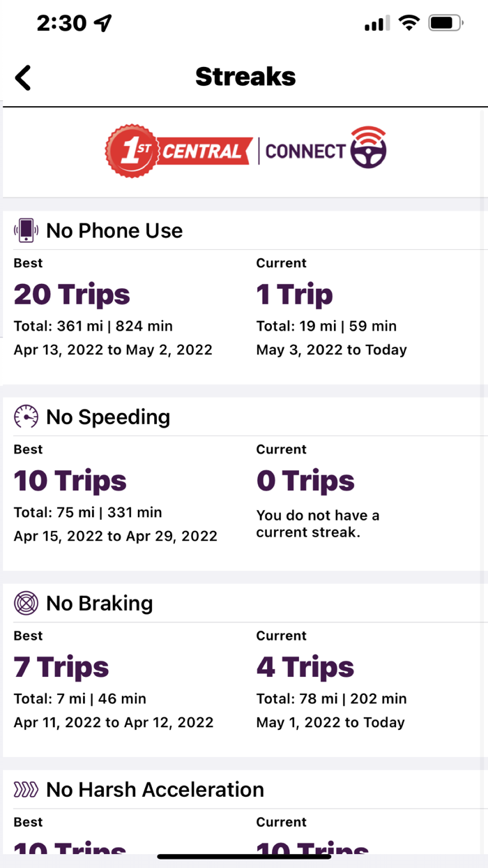Tap the Wi-Fi status icon
488x868 pixels.
pyautogui.click(x=409, y=23)
